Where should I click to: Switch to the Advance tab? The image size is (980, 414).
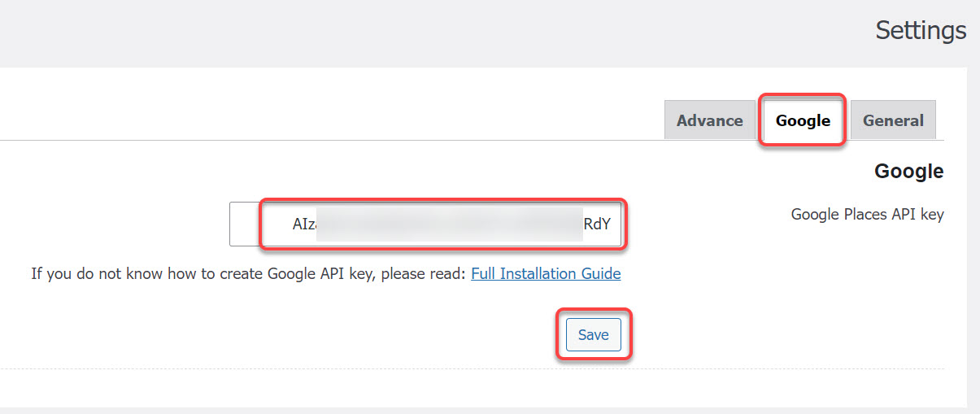tap(709, 120)
